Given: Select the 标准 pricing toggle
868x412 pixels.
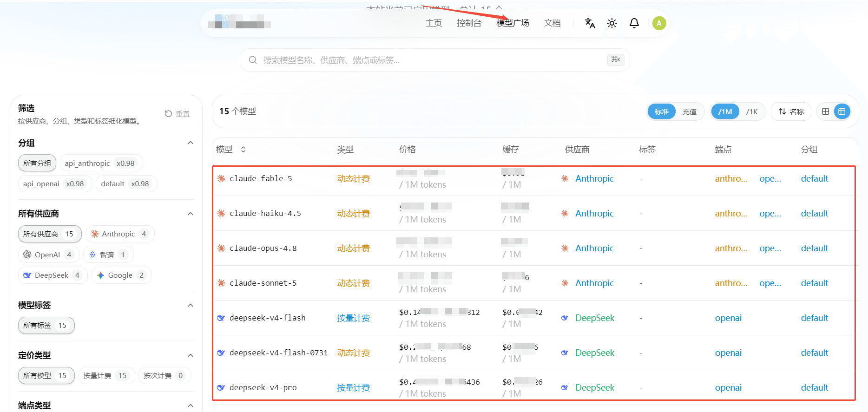Looking at the screenshot, I should click(x=661, y=111).
